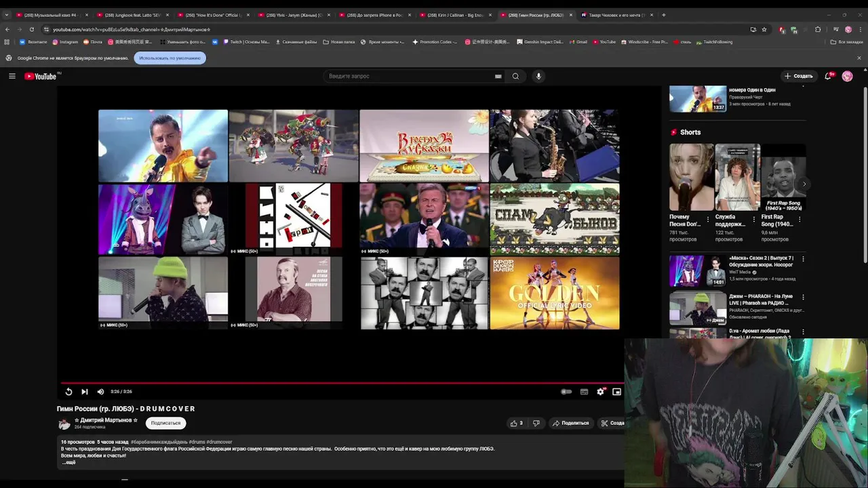Viewport: 868px width, 488px height.
Task: Open the TwitchFollowing bookmark
Action: (713, 42)
